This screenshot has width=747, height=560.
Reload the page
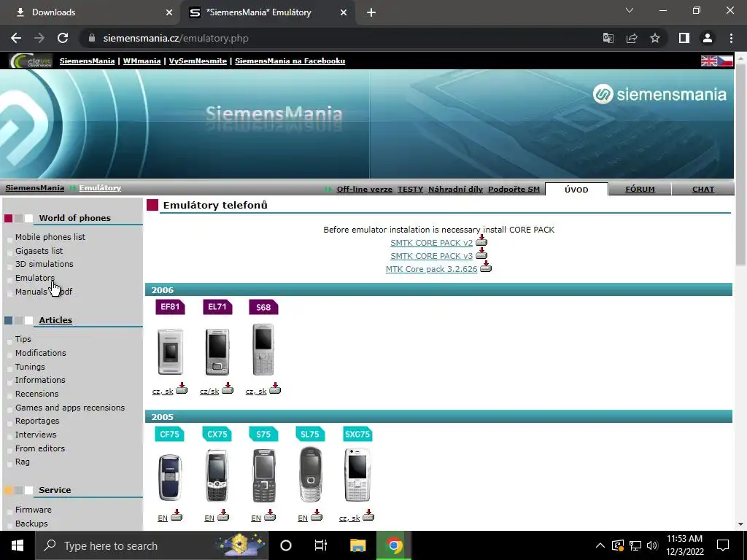63,38
